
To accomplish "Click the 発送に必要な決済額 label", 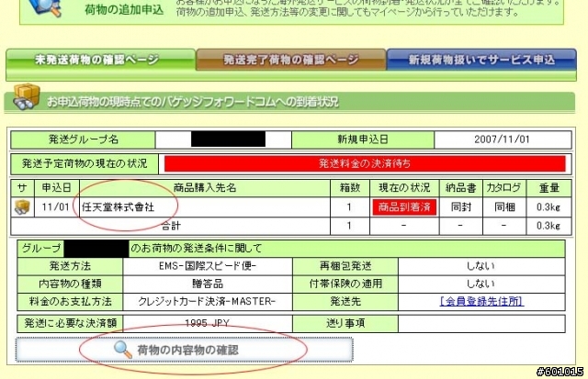I will [x=70, y=323].
